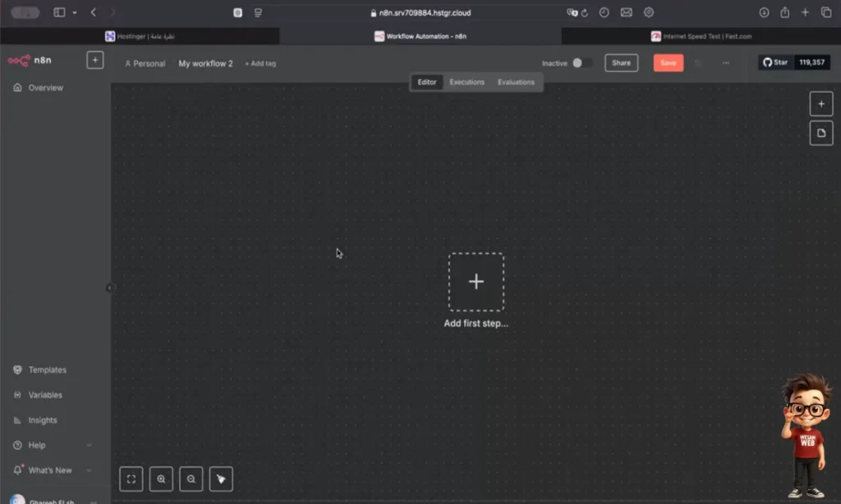Click the n8n logo
The image size is (841, 504).
click(x=30, y=61)
